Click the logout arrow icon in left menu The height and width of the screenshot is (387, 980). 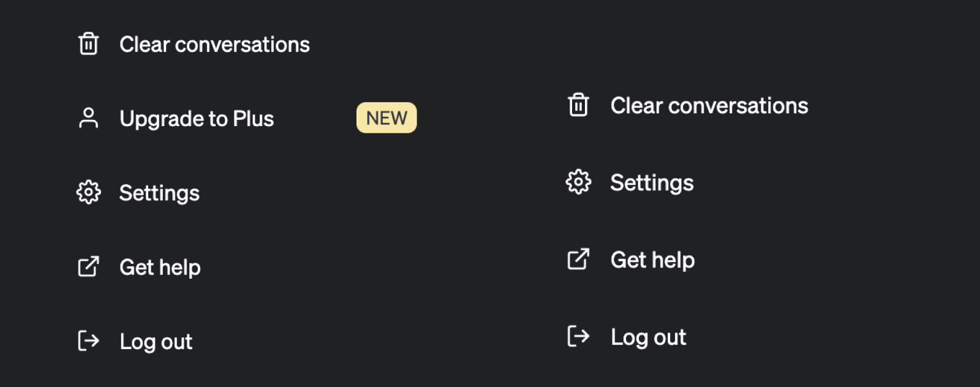[89, 340]
